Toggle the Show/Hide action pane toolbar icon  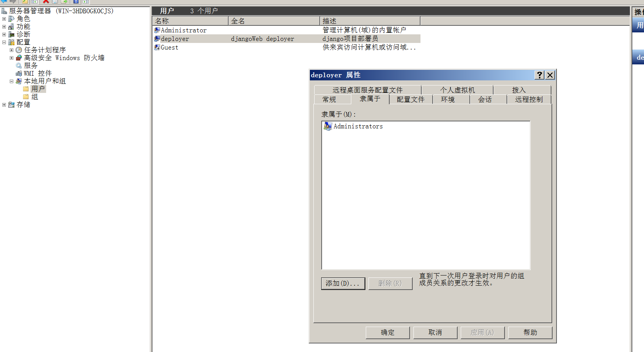[85, 2]
